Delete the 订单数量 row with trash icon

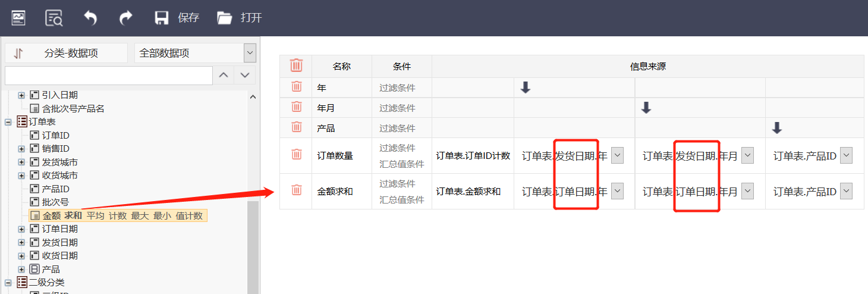tap(296, 155)
